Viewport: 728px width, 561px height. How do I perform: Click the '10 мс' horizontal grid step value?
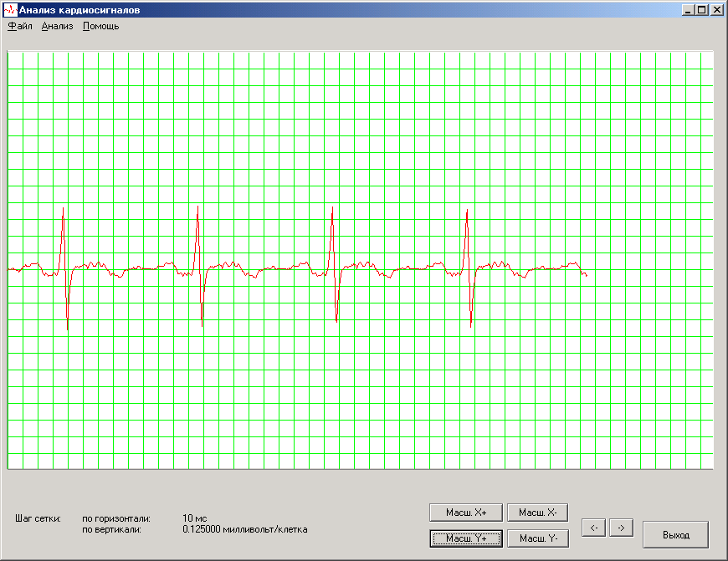(194, 518)
